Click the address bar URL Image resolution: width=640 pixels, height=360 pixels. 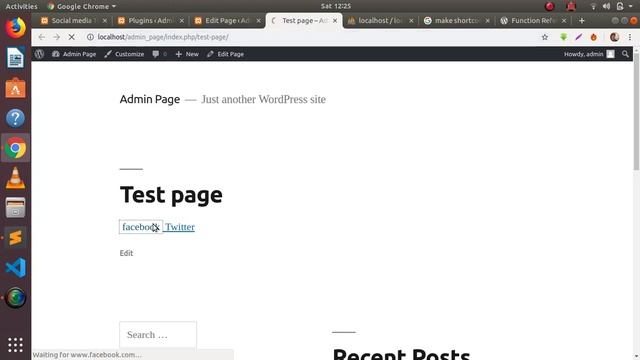[x=163, y=37]
